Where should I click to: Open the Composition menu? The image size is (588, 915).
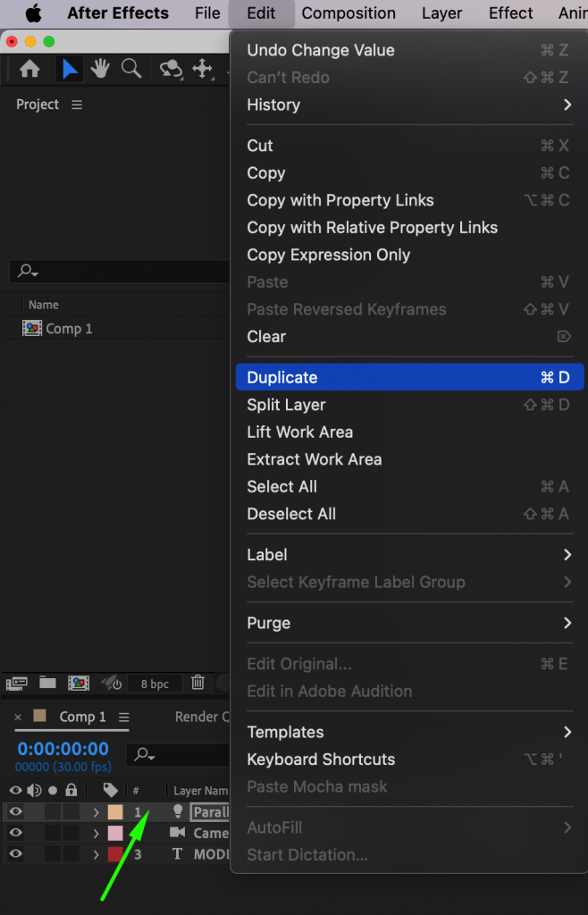(x=349, y=13)
